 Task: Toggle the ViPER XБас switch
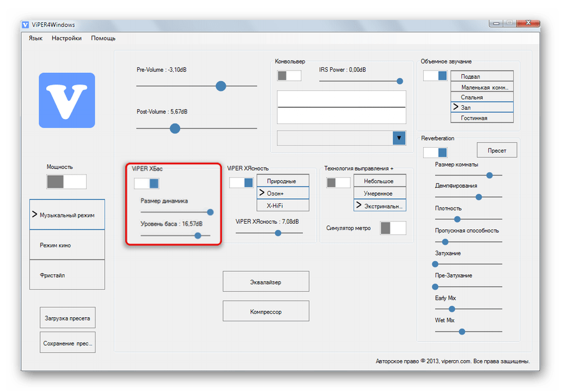tap(146, 183)
